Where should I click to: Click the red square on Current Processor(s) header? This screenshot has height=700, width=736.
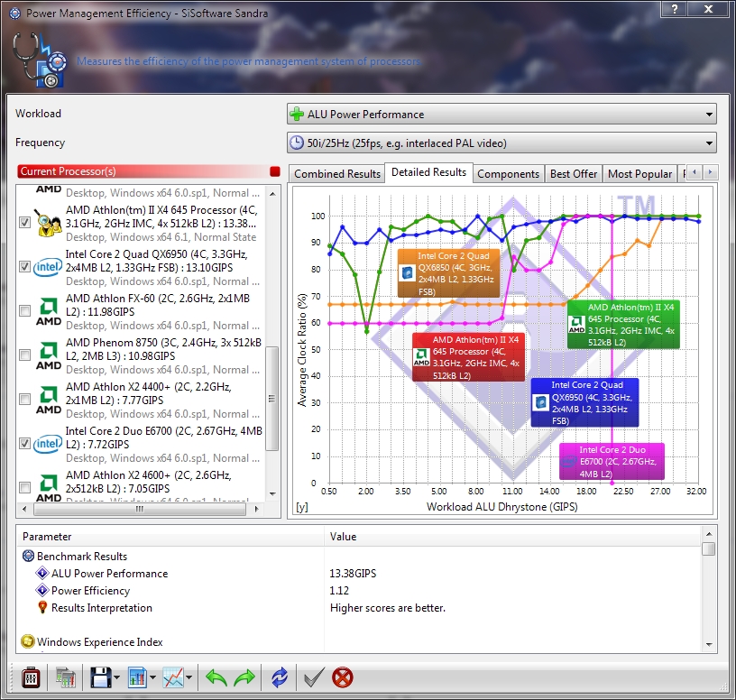(275, 171)
